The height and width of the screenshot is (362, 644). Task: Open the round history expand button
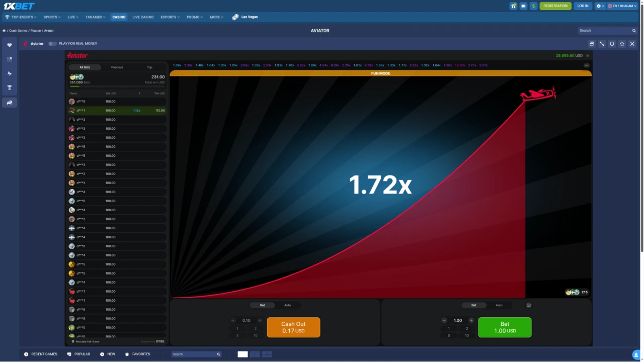[x=587, y=65]
